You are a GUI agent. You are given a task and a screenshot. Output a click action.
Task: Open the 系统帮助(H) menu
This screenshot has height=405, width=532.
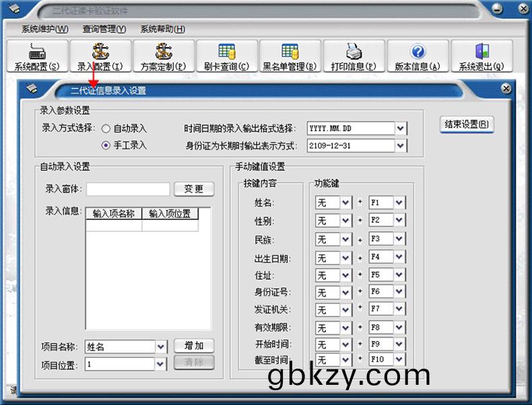162,29
